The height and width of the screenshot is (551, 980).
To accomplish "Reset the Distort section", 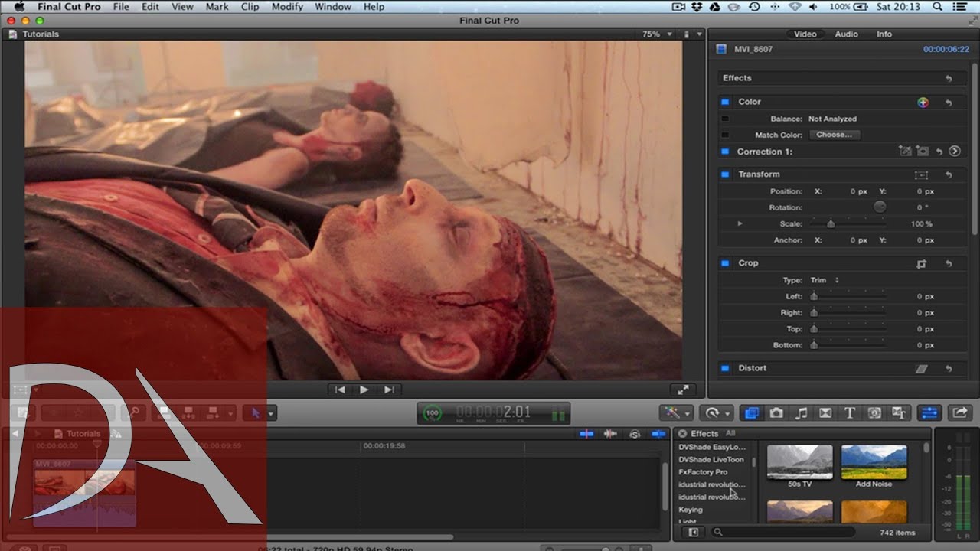I will [x=949, y=368].
